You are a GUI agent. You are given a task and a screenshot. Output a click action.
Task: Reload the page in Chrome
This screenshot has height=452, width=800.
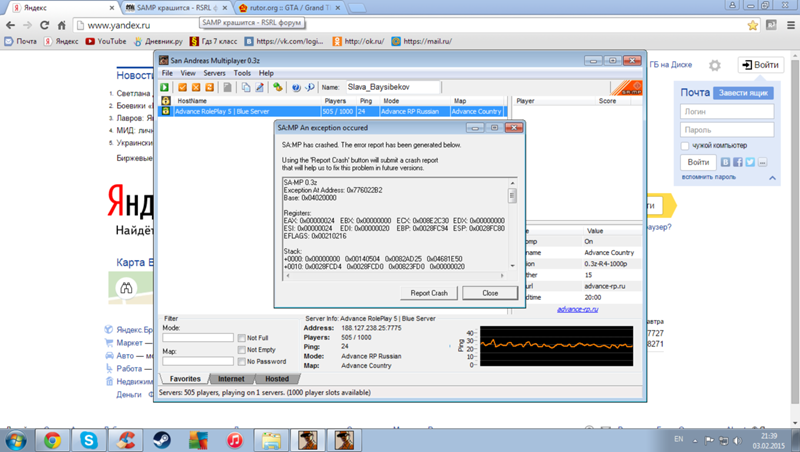[44, 25]
